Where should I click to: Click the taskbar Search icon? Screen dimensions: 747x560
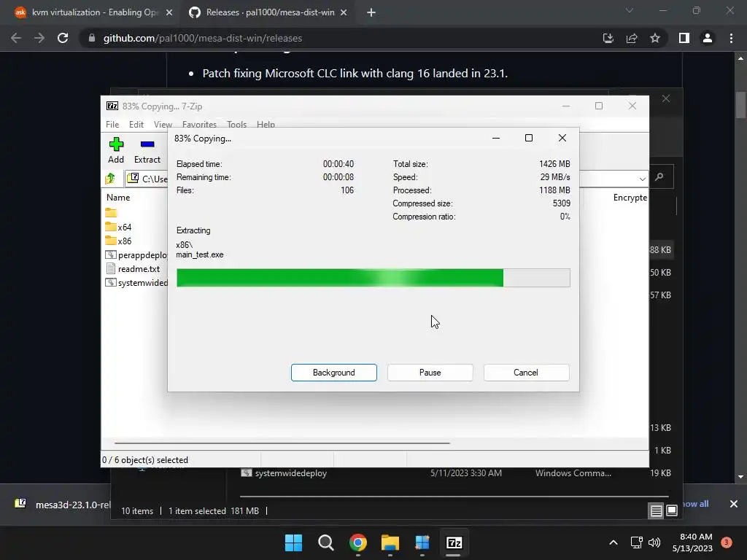tap(326, 542)
